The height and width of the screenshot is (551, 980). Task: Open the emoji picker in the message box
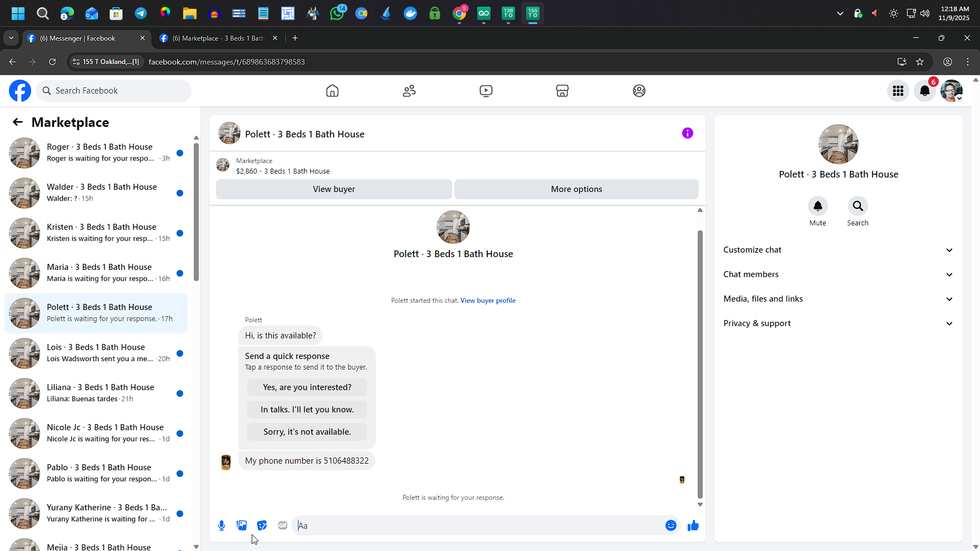pyautogui.click(x=671, y=525)
